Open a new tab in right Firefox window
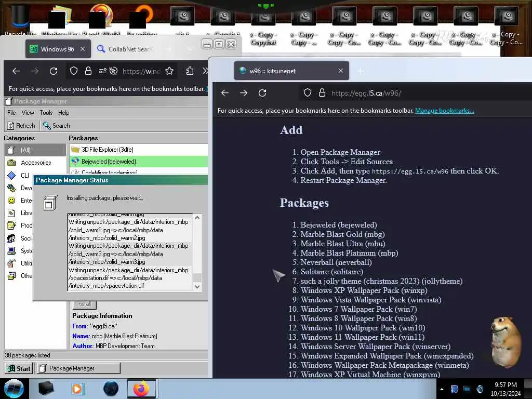 point(361,71)
